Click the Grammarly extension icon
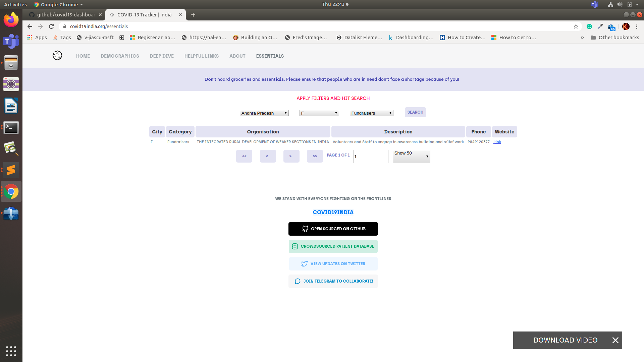Viewport: 644px width, 362px height. [589, 26]
